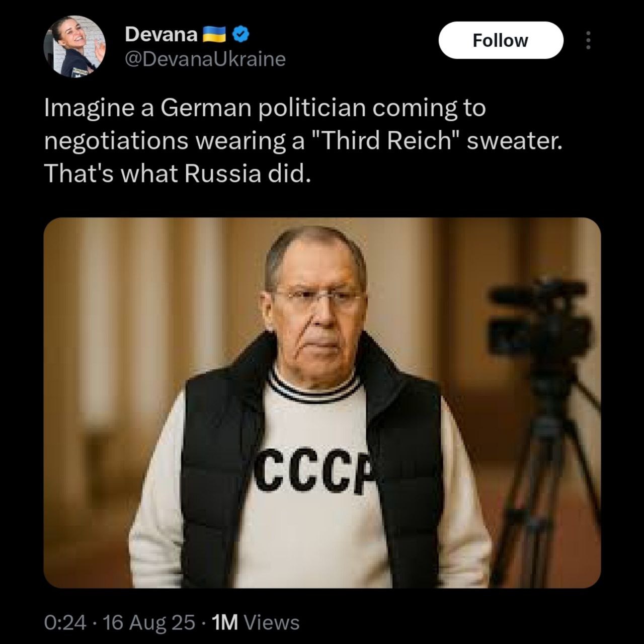Click the tweet text about "Third Reich" sweater
This screenshot has width=644, height=644.
click(x=302, y=141)
